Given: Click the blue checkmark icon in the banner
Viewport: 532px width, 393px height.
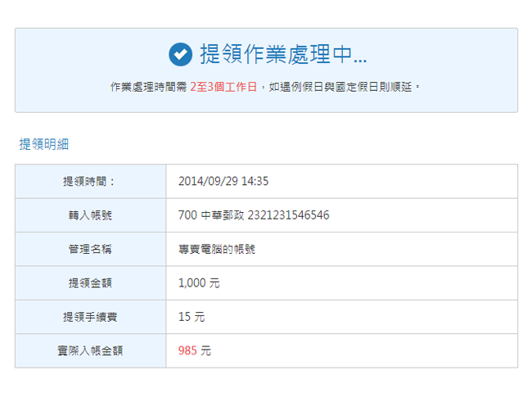Looking at the screenshot, I should click(180, 55).
